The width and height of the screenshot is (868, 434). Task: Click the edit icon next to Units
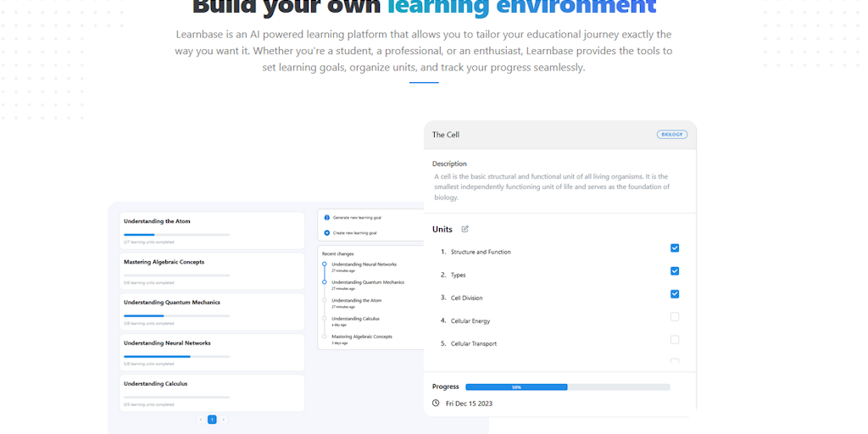click(465, 229)
